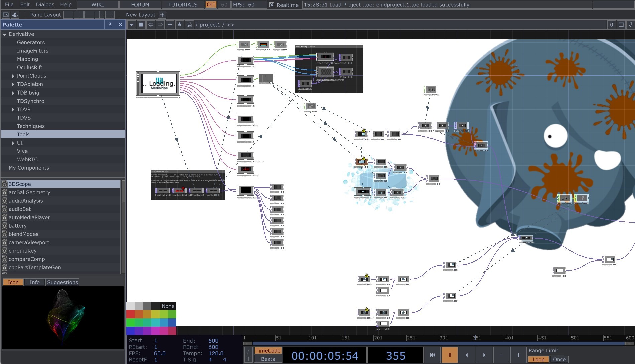Click the 0 pane link indicator

pyautogui.click(x=611, y=25)
